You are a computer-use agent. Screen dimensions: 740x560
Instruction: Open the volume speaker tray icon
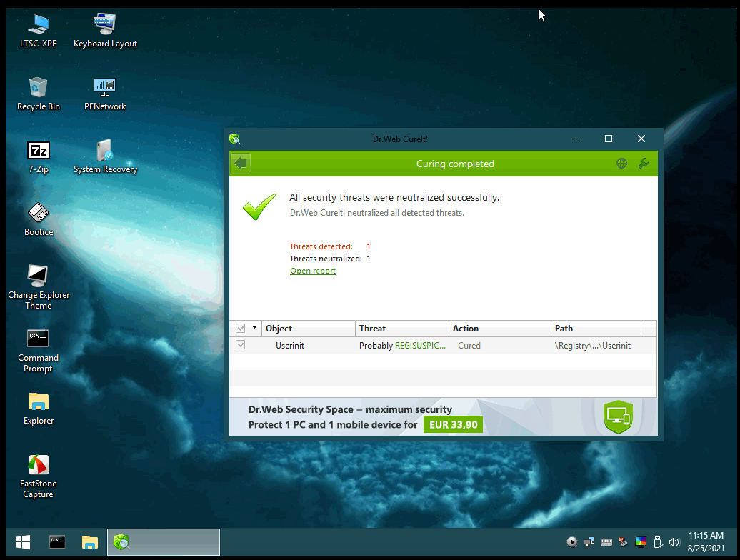[674, 542]
